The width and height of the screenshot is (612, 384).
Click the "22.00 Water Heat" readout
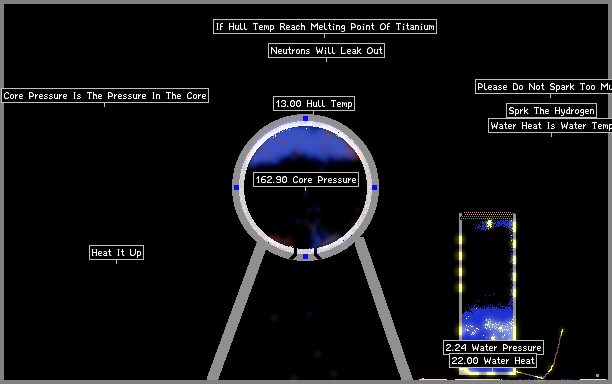[493, 361]
